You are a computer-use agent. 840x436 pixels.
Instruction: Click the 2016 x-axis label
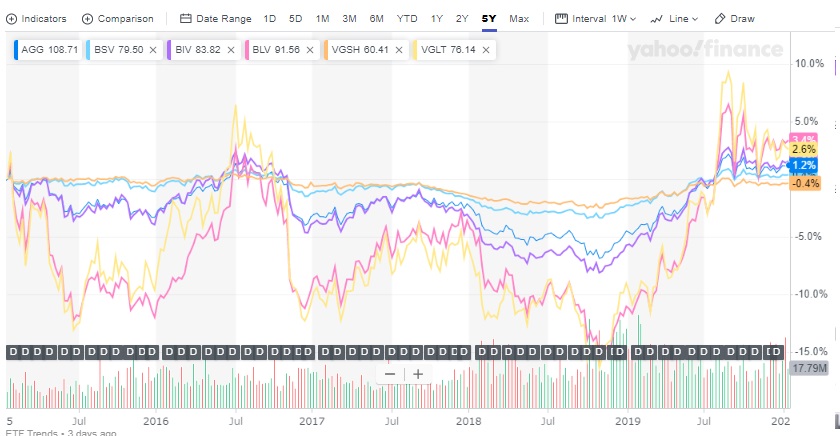[156, 421]
